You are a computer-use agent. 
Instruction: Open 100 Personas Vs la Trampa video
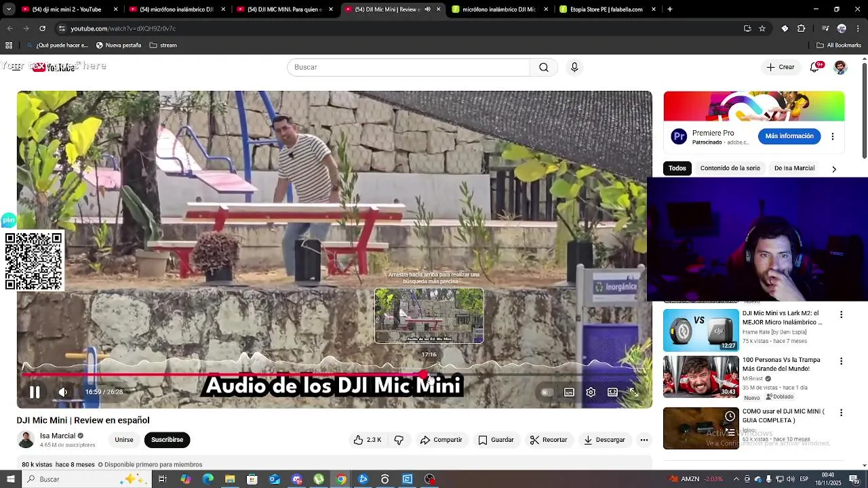coord(701,376)
